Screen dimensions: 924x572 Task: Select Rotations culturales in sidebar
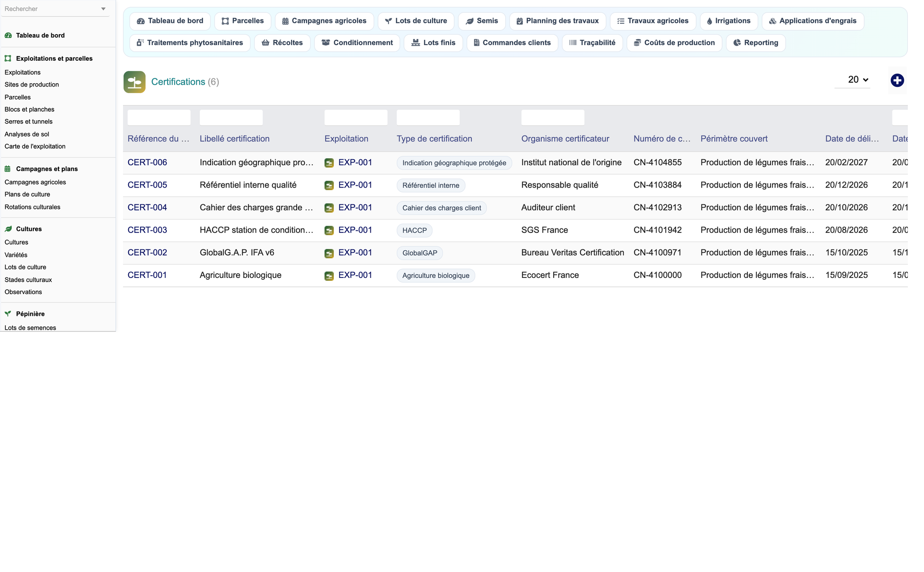click(x=32, y=207)
